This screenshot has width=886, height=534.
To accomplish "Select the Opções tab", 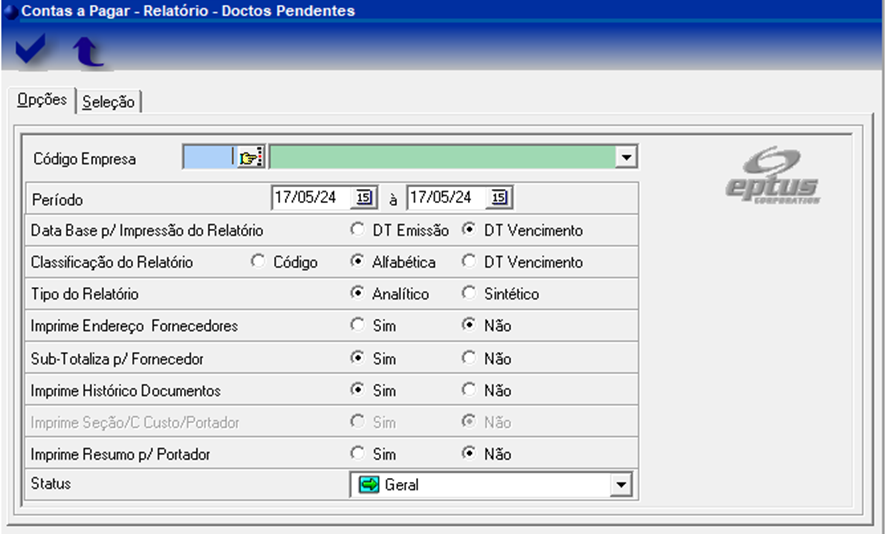I will click(x=41, y=100).
